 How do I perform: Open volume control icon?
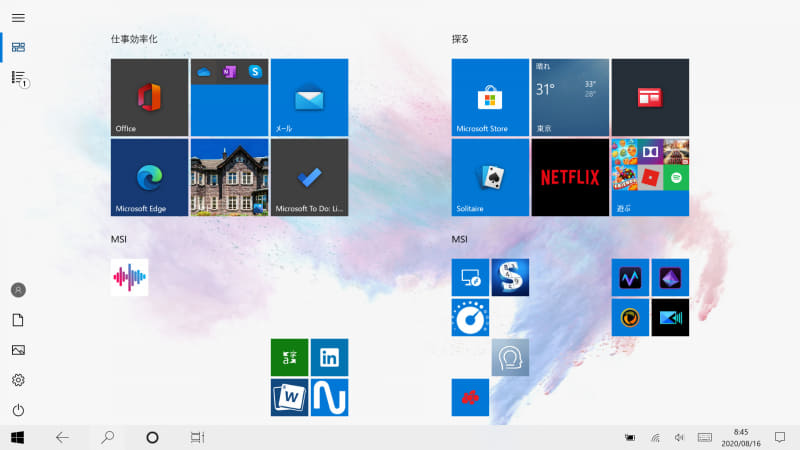(x=680, y=437)
